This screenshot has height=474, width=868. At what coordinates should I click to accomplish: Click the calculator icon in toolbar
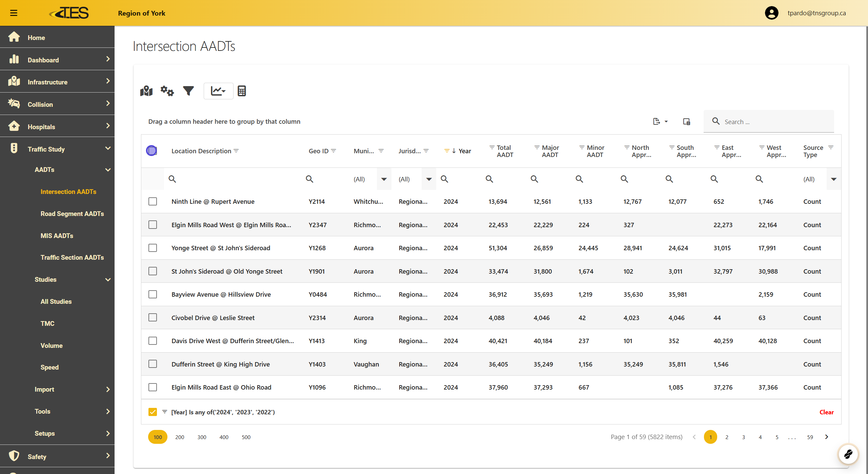pos(242,91)
